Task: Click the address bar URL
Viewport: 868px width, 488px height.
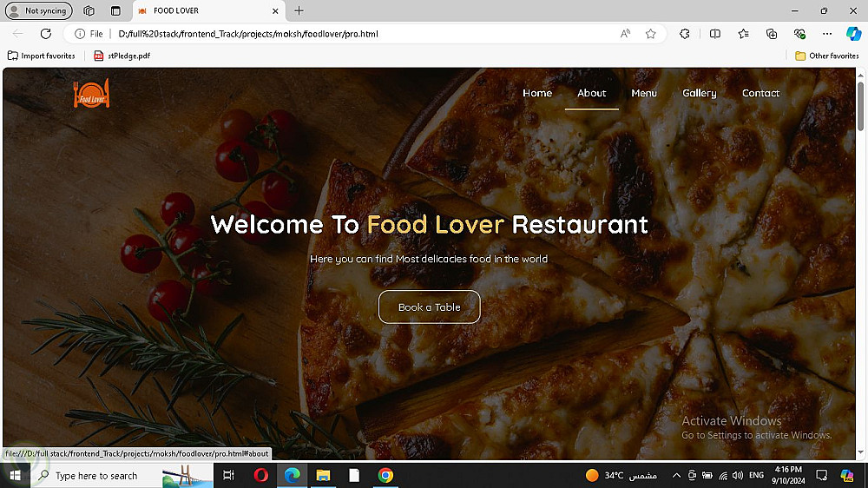Action: [248, 34]
